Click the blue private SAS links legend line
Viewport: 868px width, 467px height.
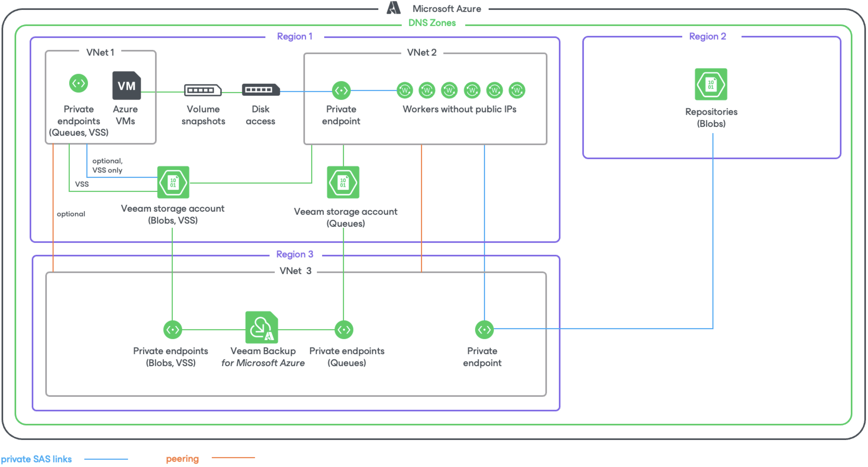106,459
